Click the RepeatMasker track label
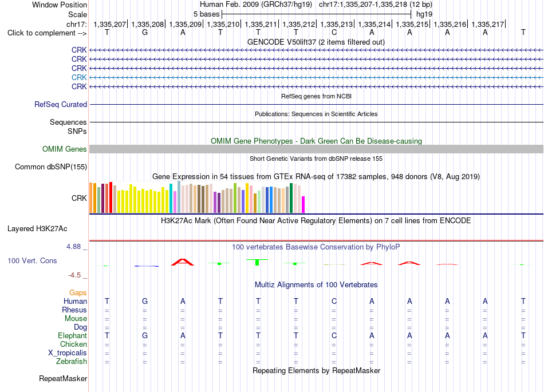This screenshot has width=544, height=392. (63, 378)
